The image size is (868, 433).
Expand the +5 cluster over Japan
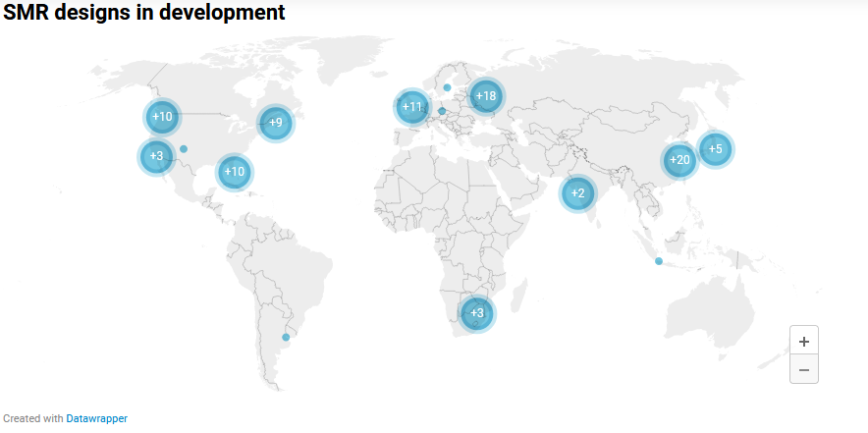(715, 149)
